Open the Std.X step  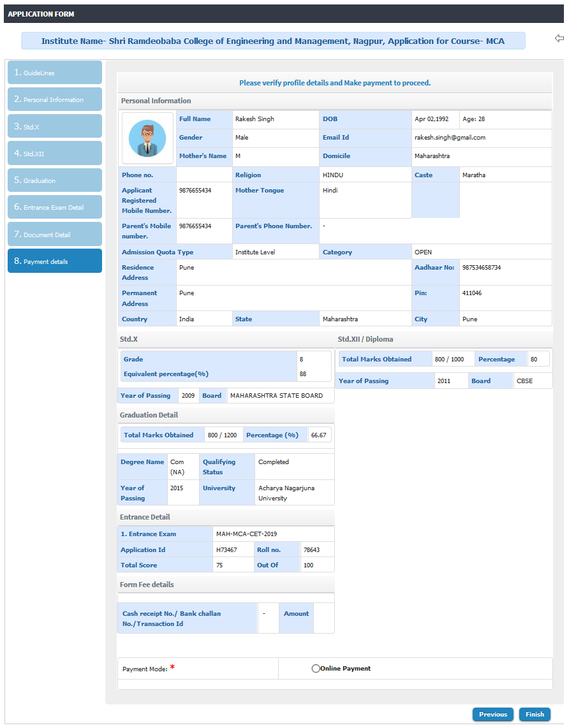pos(55,126)
